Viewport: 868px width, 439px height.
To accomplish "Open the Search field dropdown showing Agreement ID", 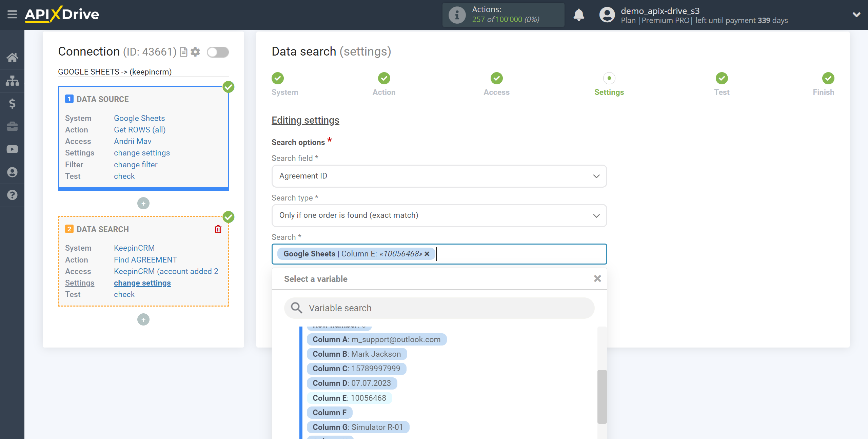I will 439,176.
